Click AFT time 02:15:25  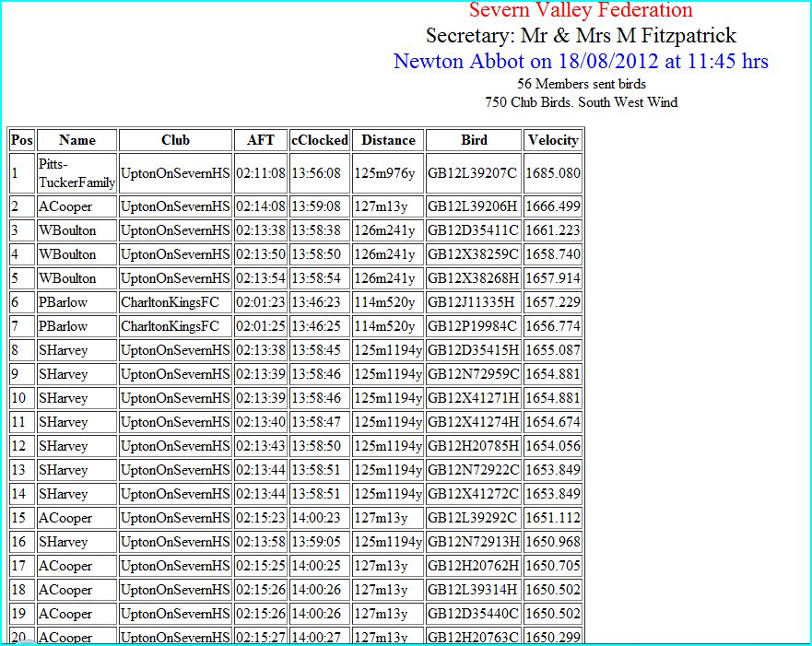coord(261,566)
